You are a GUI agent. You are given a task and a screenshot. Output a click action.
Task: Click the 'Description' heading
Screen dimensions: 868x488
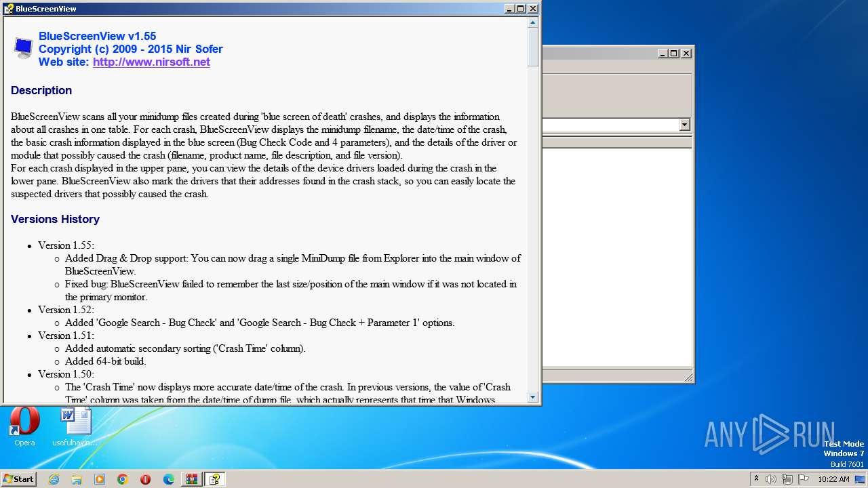[x=41, y=90]
